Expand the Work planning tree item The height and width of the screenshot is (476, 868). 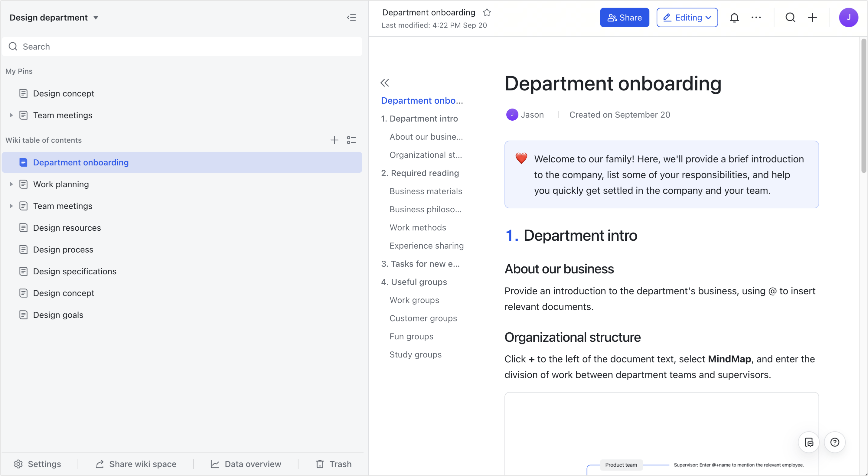coord(11,184)
